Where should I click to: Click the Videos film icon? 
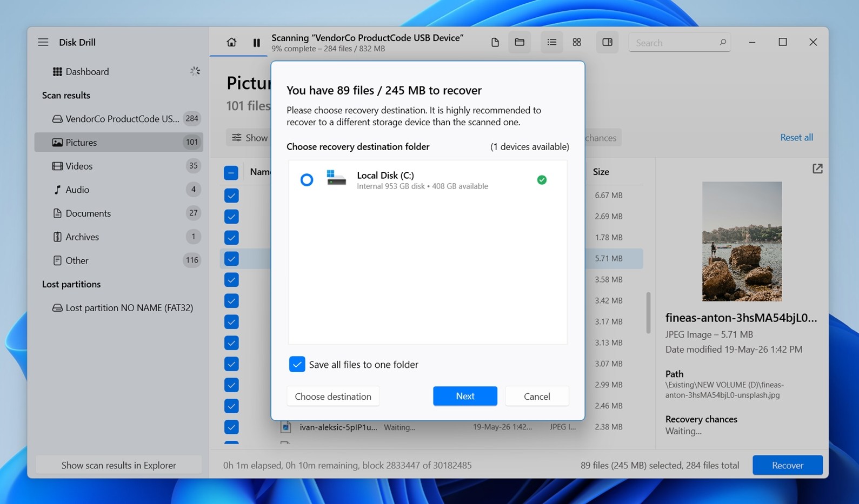click(x=57, y=166)
